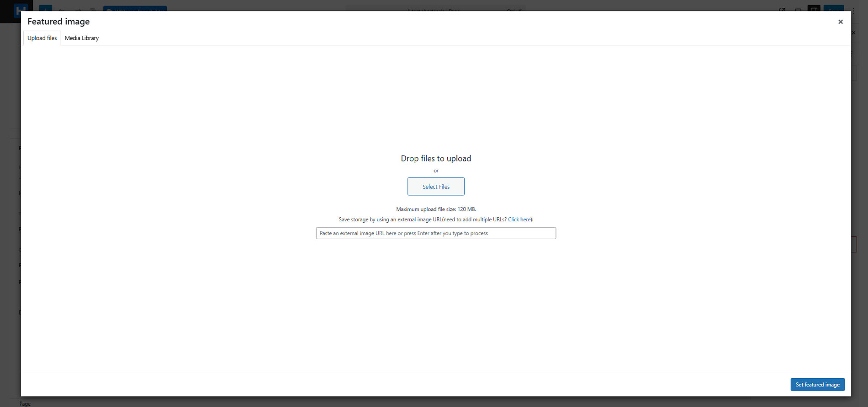868x407 pixels.
Task: Close the Featured image dialog
Action: (840, 21)
